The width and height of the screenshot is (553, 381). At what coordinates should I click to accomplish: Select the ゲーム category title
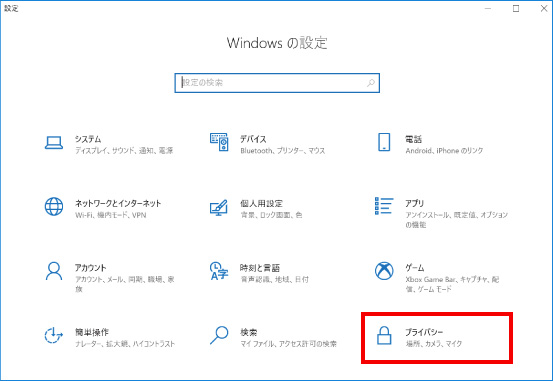click(x=415, y=268)
